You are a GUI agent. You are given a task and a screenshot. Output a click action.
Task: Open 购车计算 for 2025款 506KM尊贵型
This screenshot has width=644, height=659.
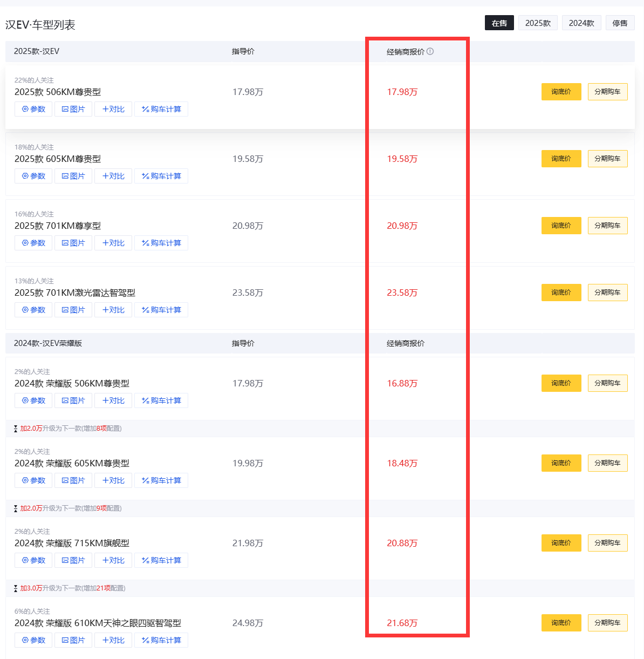tap(161, 109)
